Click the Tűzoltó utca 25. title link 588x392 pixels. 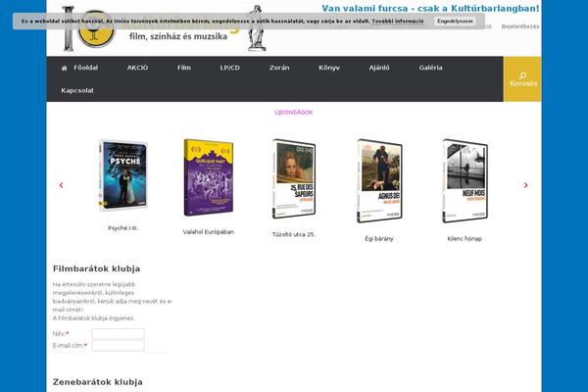click(x=294, y=234)
